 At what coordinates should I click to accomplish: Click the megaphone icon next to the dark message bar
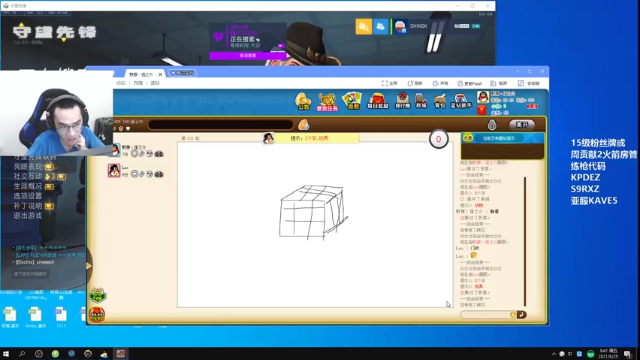303,124
